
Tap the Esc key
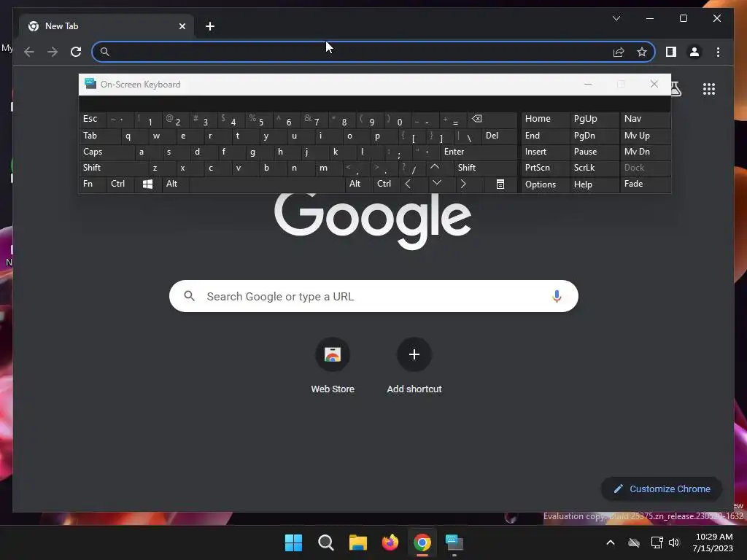coord(93,119)
